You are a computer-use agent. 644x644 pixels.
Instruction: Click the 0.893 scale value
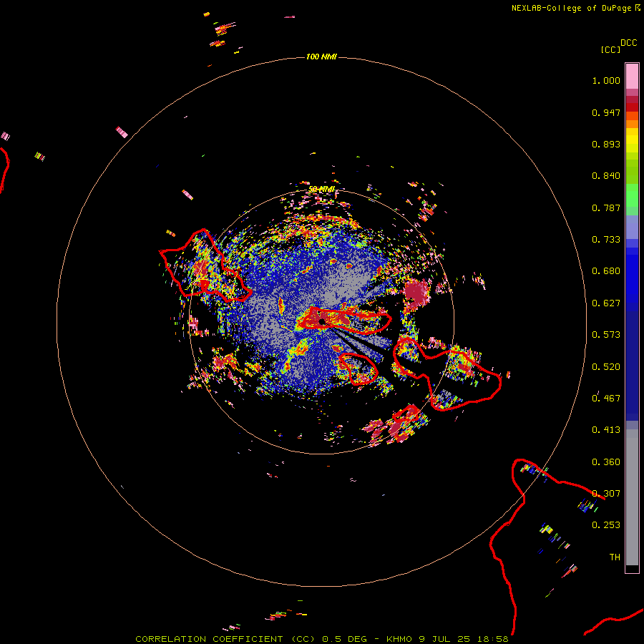606,144
